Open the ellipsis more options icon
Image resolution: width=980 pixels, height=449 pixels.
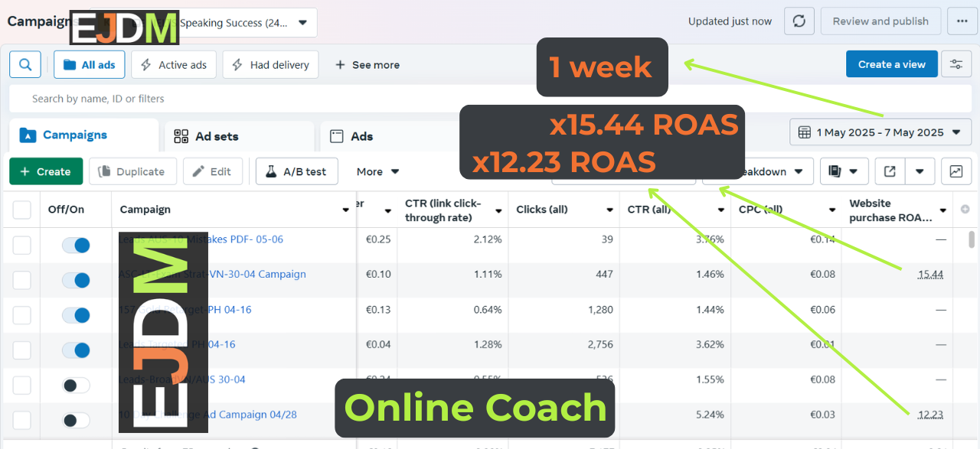pyautogui.click(x=962, y=21)
